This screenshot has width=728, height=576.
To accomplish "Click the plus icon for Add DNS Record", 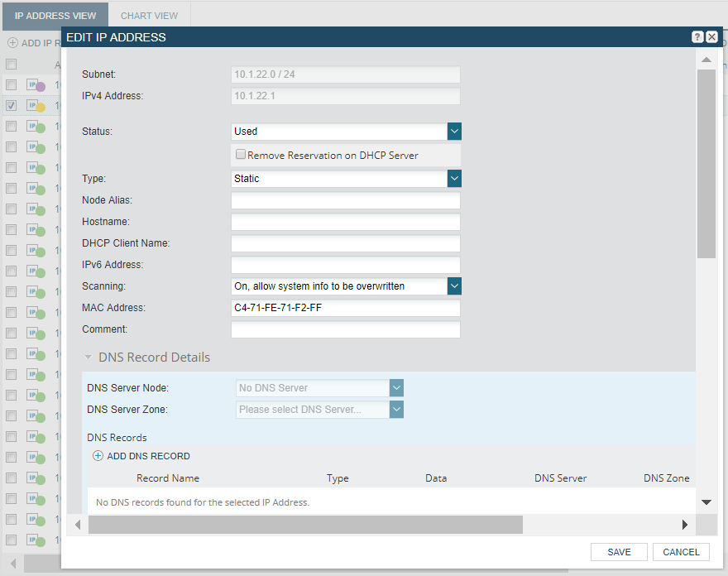I will (98, 456).
